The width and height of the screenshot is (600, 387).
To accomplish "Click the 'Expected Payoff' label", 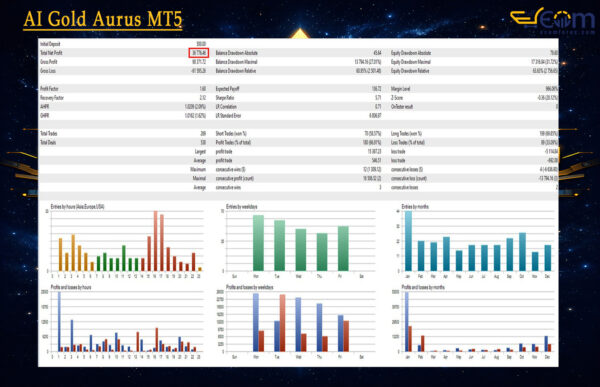I will tap(227, 89).
